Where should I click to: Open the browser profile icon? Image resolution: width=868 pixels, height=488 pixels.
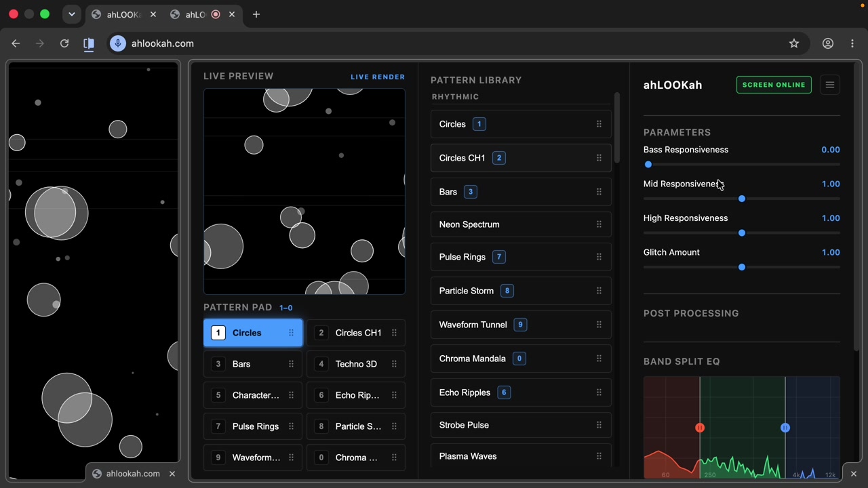point(828,43)
